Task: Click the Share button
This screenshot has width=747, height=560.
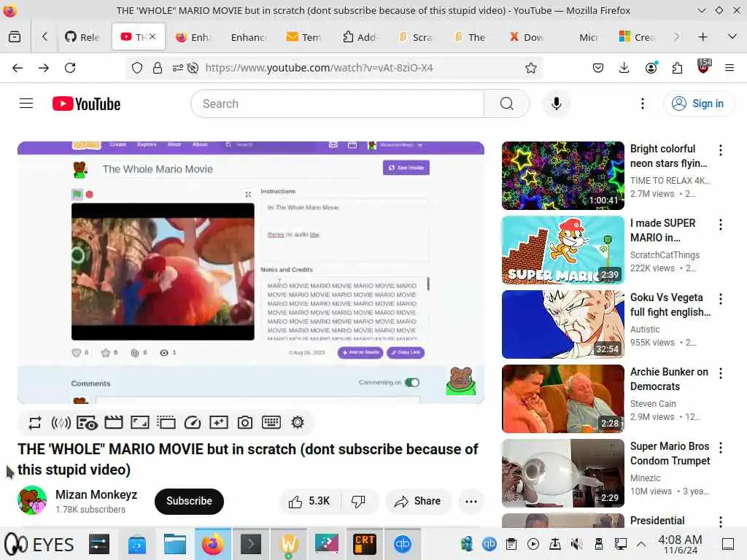Action: [418, 502]
